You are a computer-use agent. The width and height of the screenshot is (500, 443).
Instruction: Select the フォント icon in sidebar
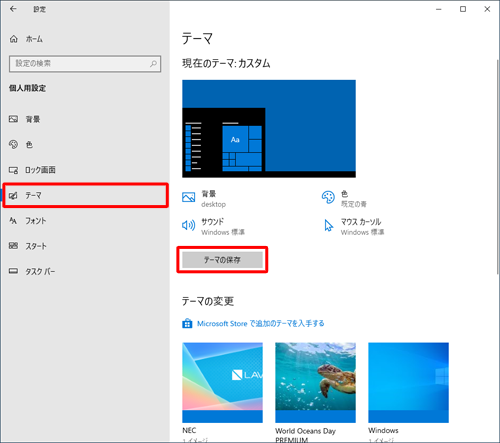click(13, 221)
